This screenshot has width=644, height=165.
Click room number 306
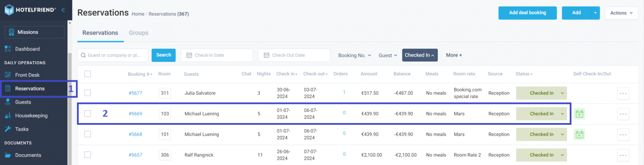tap(165, 155)
